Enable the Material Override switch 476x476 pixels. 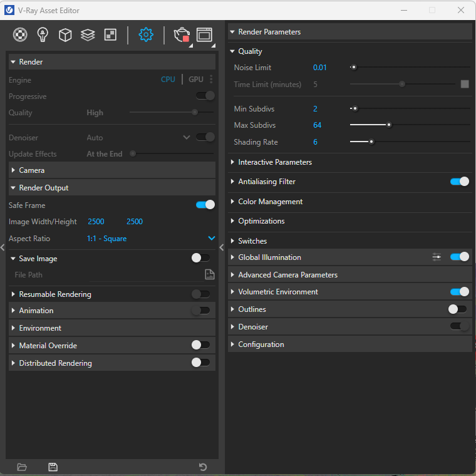pyautogui.click(x=200, y=345)
